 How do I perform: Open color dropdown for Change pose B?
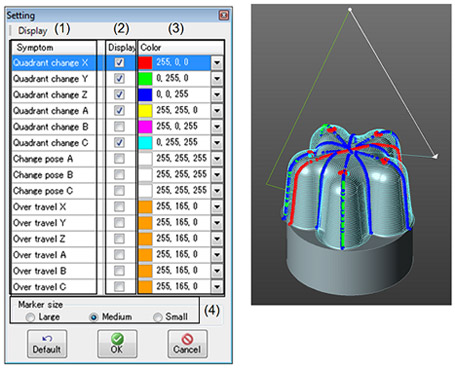click(217, 174)
